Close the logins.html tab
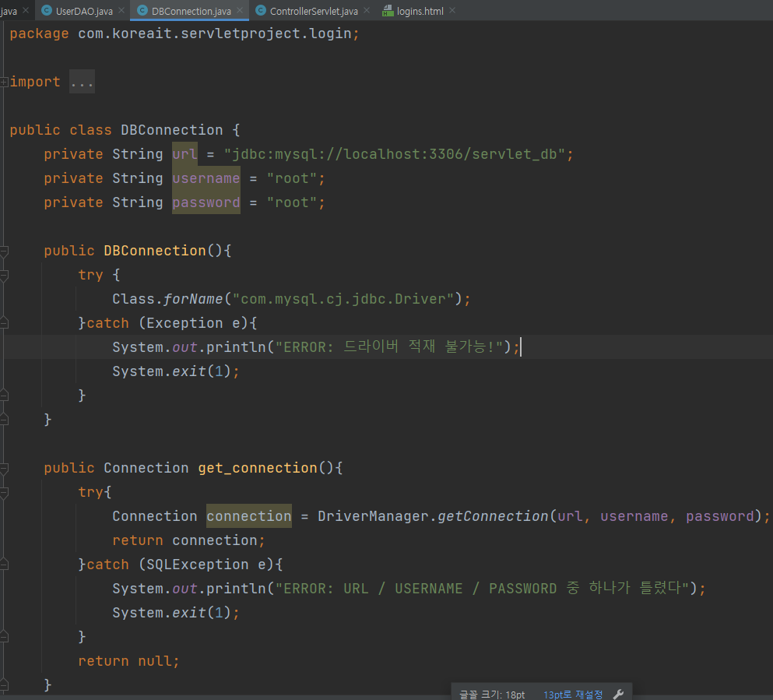This screenshot has height=700, width=773. tap(452, 10)
